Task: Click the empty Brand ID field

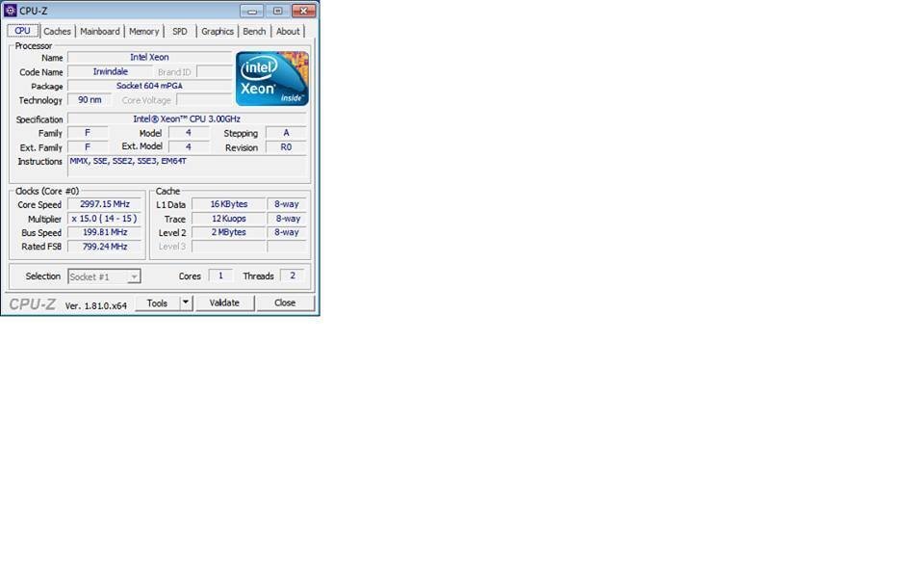Action: pyautogui.click(x=214, y=71)
